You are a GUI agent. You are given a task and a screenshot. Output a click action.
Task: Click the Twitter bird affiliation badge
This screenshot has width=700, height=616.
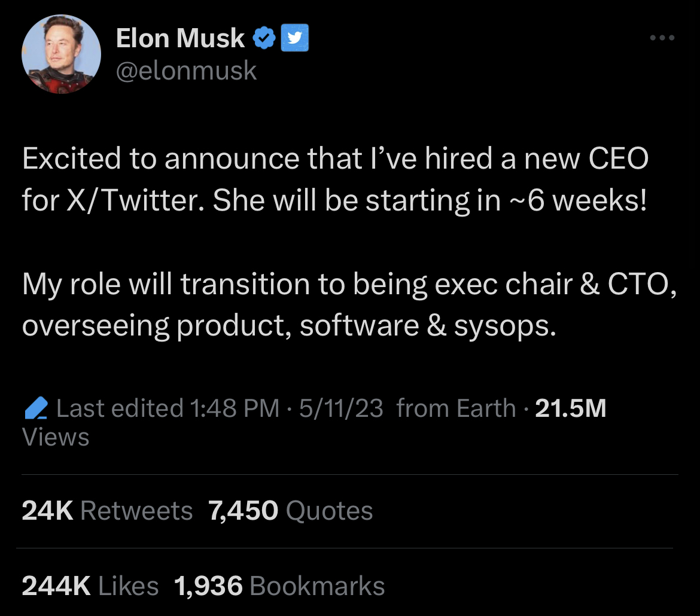pyautogui.click(x=294, y=39)
